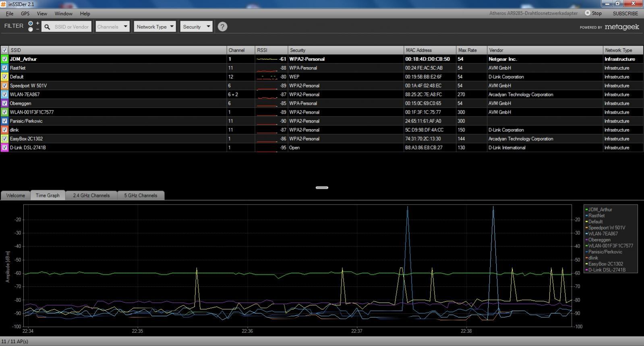Select the MAC address 00:18:4D:D0:CB:50
Image resolution: width=644 pixels, height=346 pixels.
pyautogui.click(x=427, y=59)
